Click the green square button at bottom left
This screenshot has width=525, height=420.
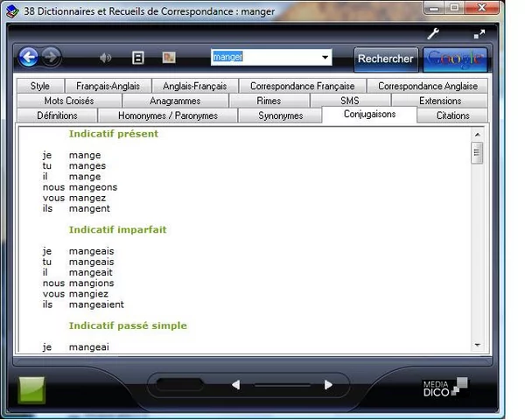coord(31,389)
